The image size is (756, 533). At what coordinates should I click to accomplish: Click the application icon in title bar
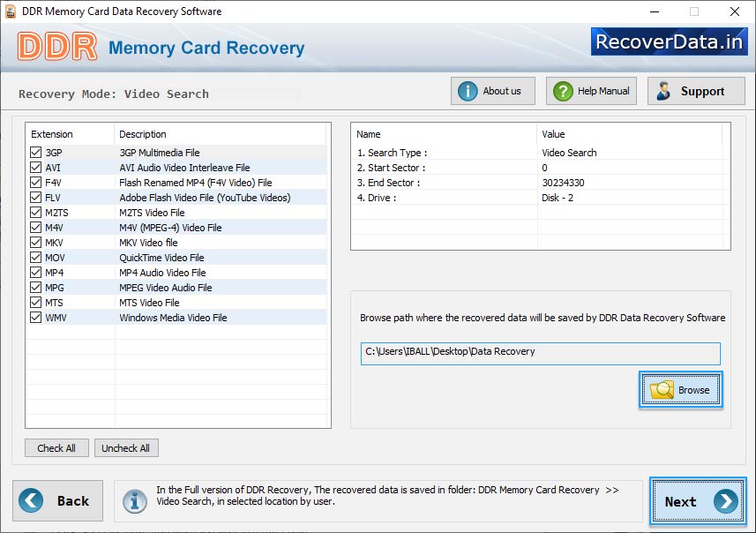[x=10, y=11]
